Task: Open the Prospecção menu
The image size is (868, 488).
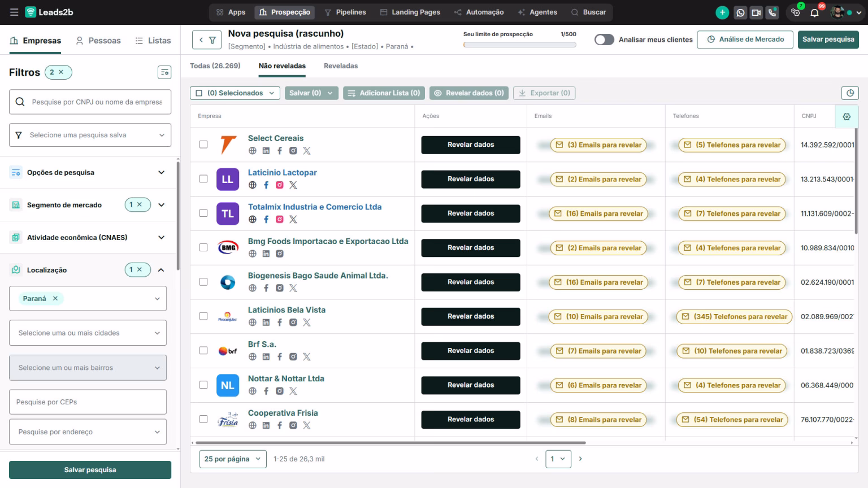Action: coord(285,12)
